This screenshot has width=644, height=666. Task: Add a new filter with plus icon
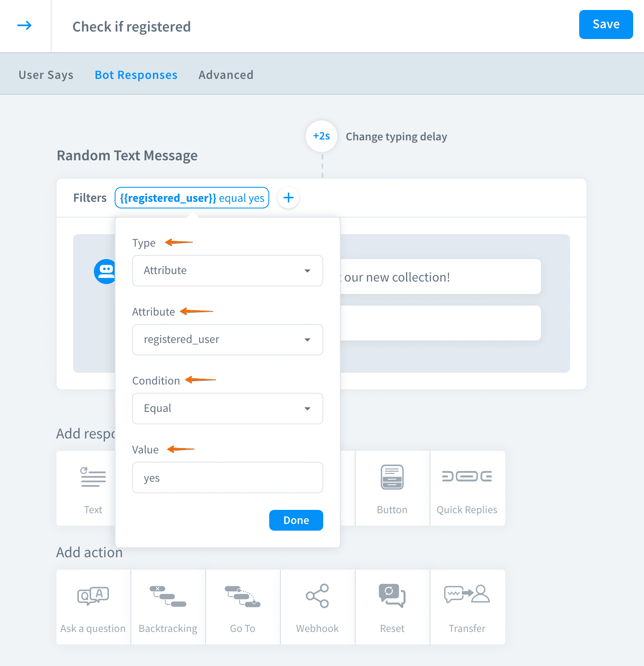tap(288, 198)
